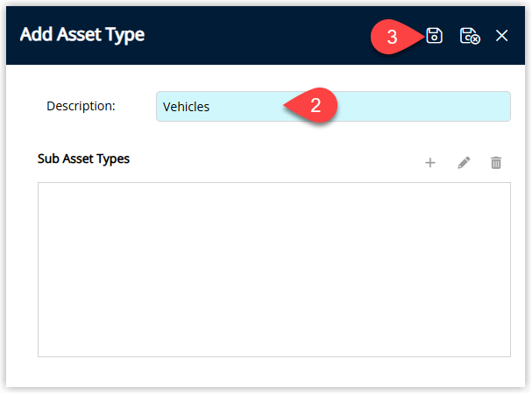Image resolution: width=532 pixels, height=394 pixels.
Task: Edit the selected sub asset type
Action: (x=464, y=163)
